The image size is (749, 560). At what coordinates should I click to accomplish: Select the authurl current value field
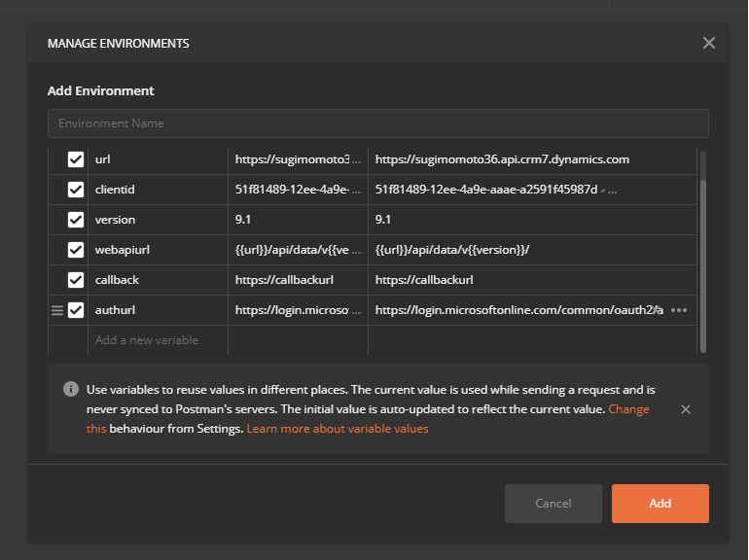[x=517, y=310]
